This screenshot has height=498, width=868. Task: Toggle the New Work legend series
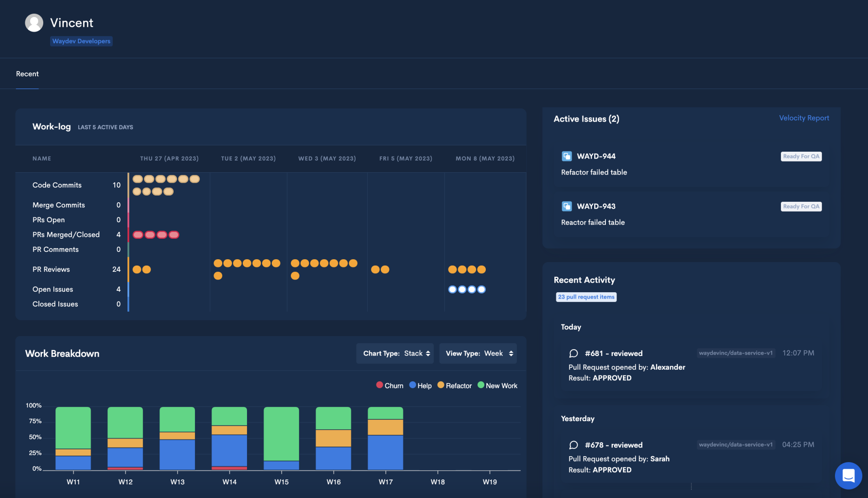[x=497, y=385]
